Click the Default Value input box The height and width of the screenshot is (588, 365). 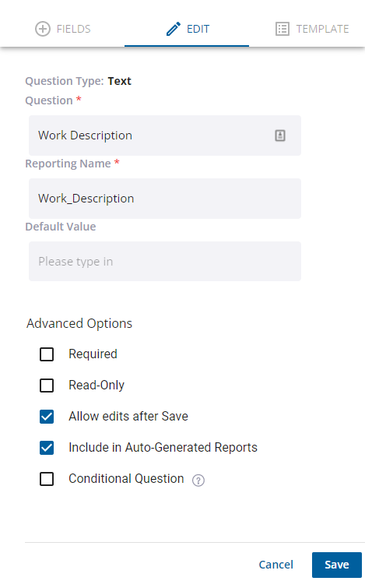(165, 262)
